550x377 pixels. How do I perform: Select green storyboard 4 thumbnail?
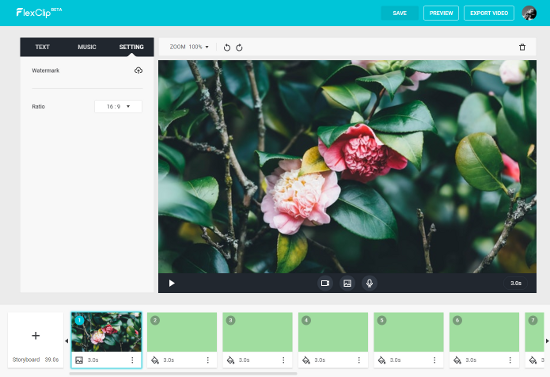point(333,332)
